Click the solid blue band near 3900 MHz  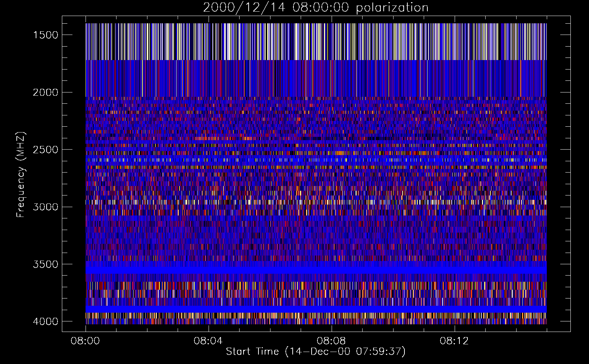[x=316, y=309]
